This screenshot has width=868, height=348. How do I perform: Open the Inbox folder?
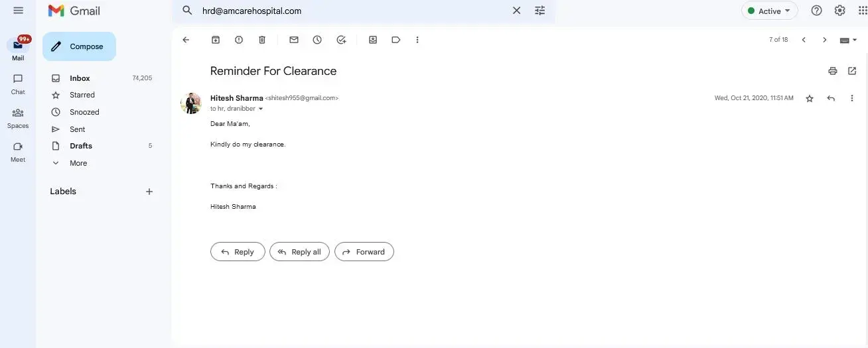80,78
